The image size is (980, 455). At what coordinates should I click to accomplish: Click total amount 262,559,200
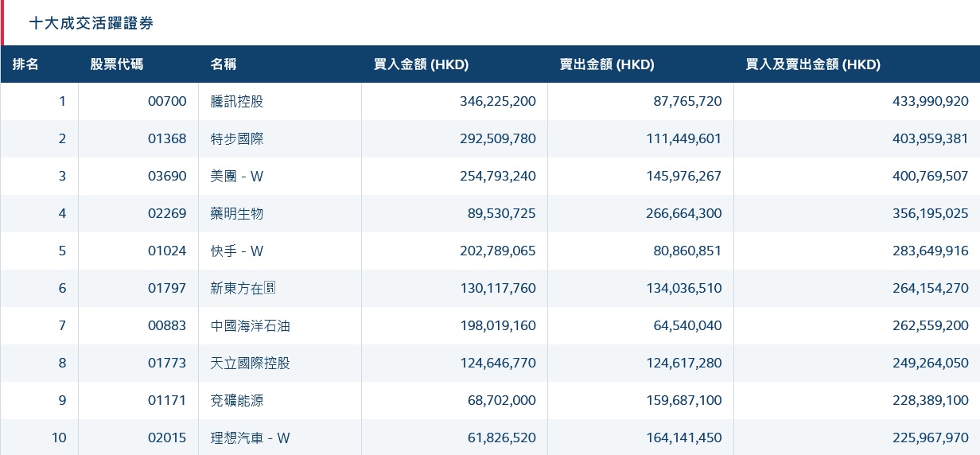pos(931,325)
